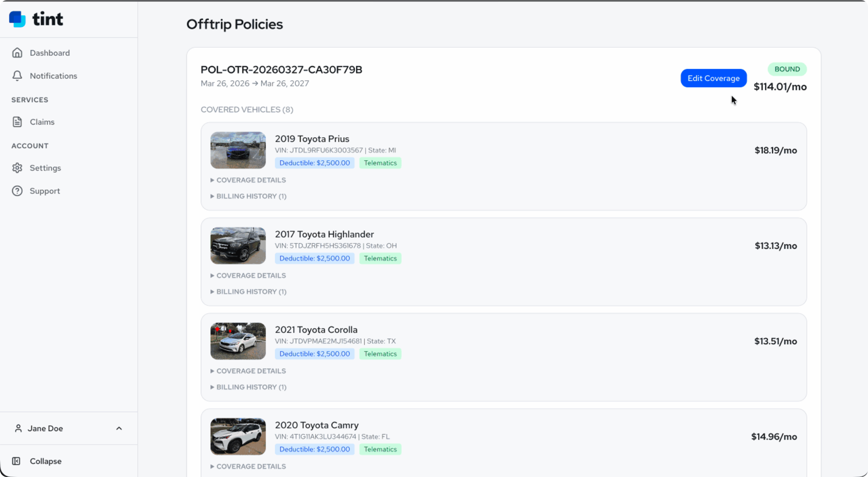Open the Support page link

click(x=45, y=190)
